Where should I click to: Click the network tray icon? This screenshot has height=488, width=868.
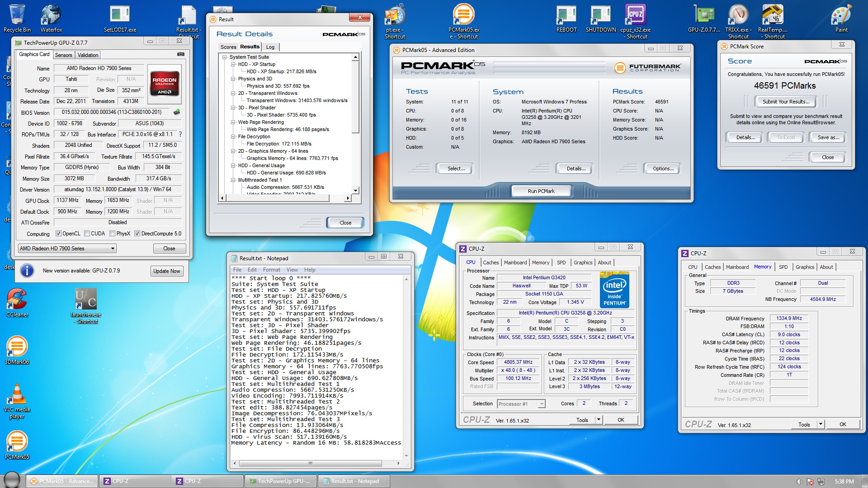[x=821, y=482]
